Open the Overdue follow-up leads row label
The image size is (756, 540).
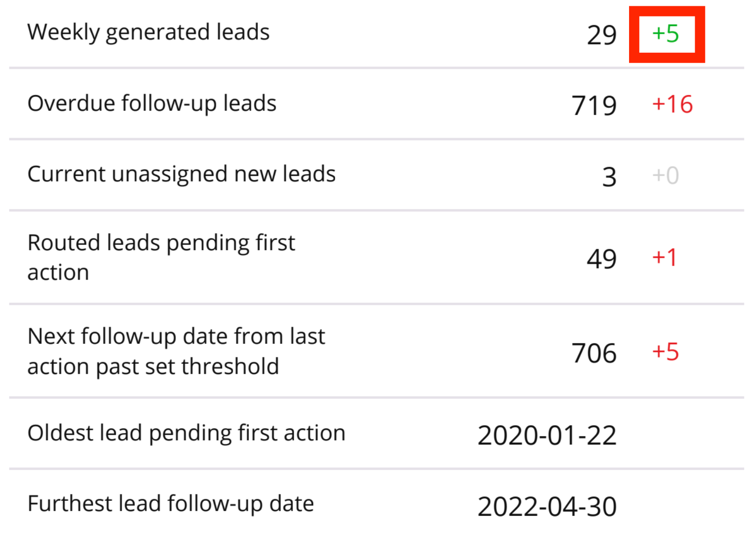(152, 103)
